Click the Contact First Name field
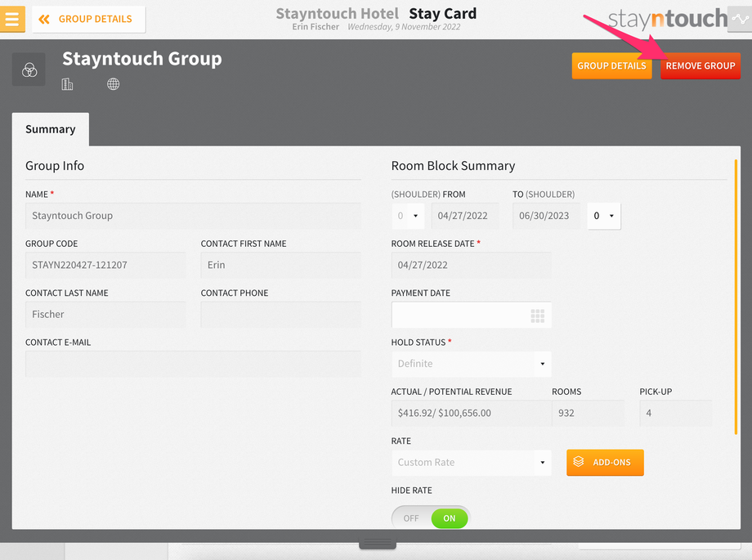Screen dimensions: 752x560 point(281,265)
